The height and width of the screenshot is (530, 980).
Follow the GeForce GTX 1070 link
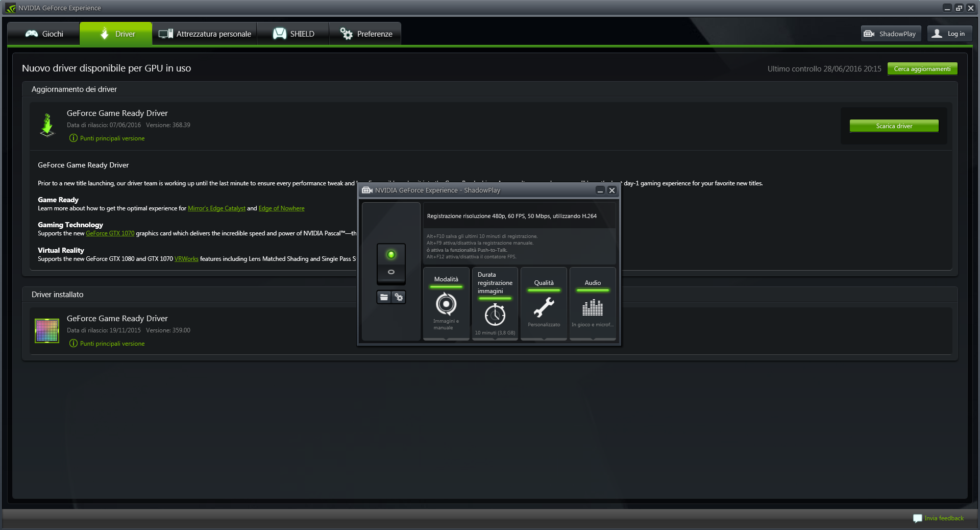pyautogui.click(x=110, y=233)
